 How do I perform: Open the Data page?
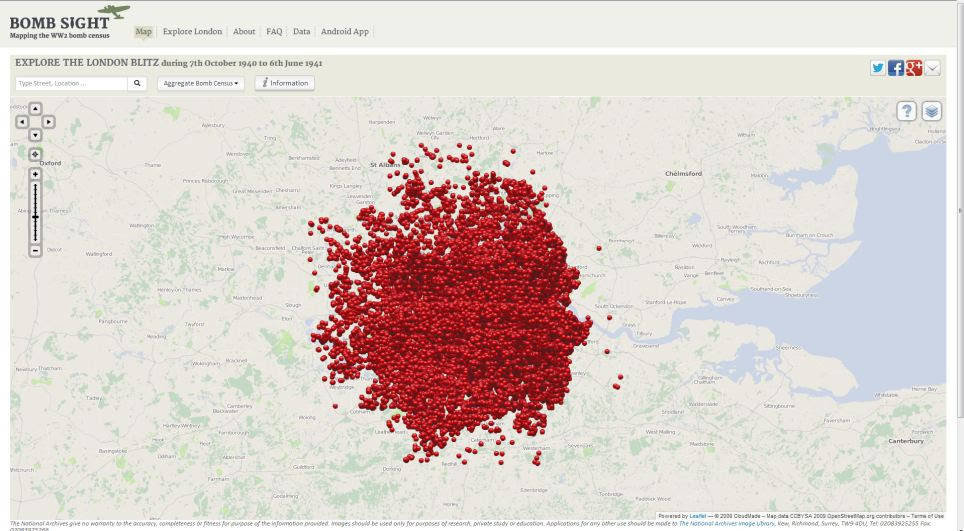pyautogui.click(x=301, y=31)
